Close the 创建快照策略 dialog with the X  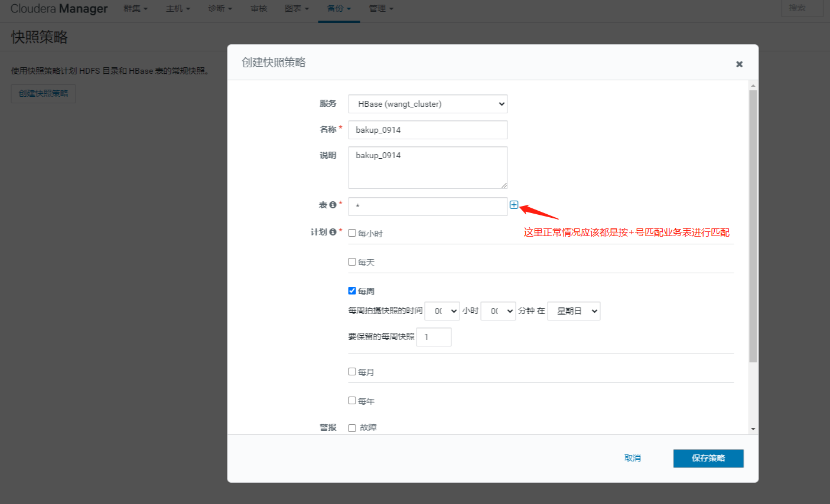(739, 64)
